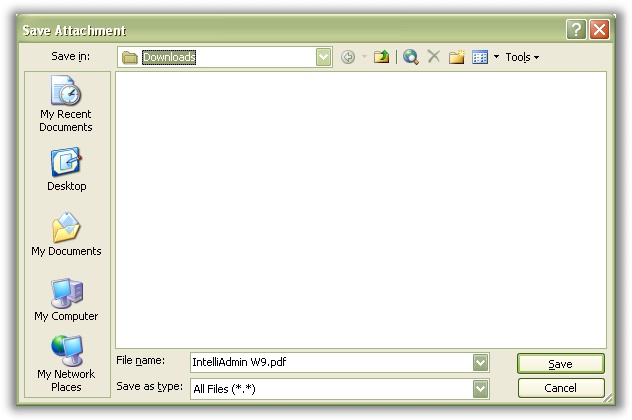Click the Search the Web icon
This screenshot has height=420, width=632.
click(411, 57)
